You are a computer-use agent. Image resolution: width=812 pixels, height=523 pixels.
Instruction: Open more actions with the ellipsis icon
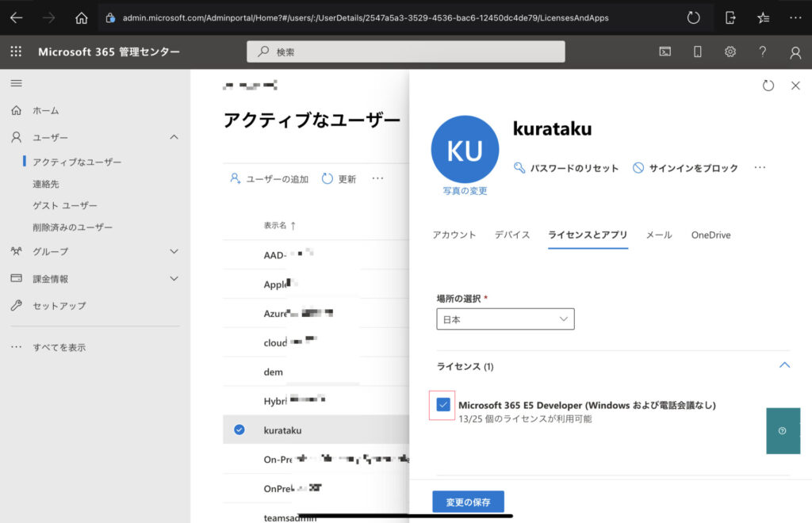point(760,168)
